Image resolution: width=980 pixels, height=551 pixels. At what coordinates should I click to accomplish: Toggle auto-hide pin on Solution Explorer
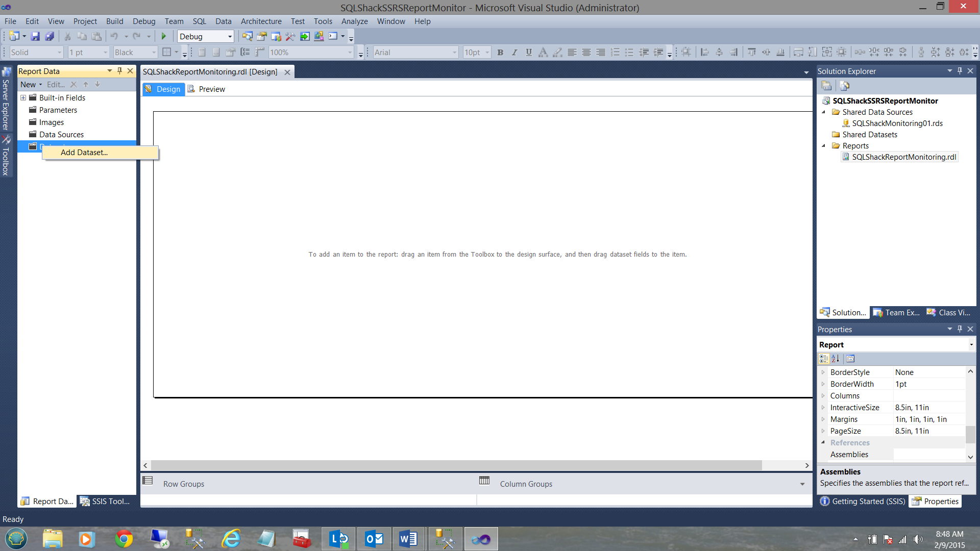coord(960,71)
